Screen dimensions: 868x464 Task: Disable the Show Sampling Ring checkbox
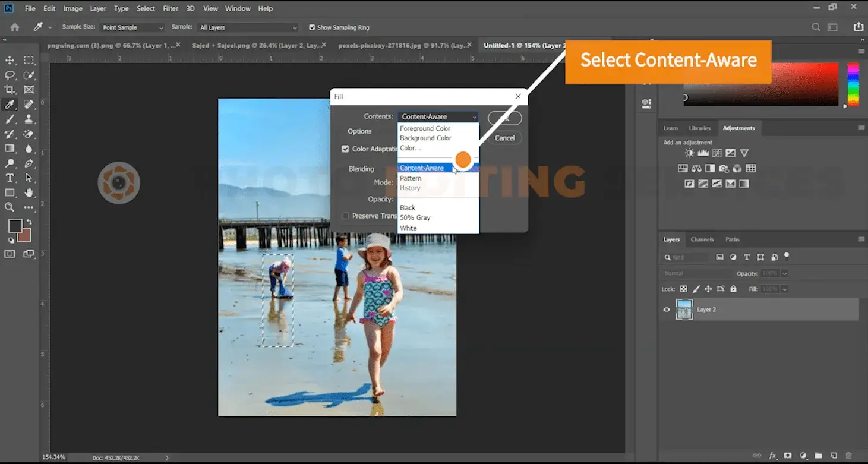pos(312,27)
